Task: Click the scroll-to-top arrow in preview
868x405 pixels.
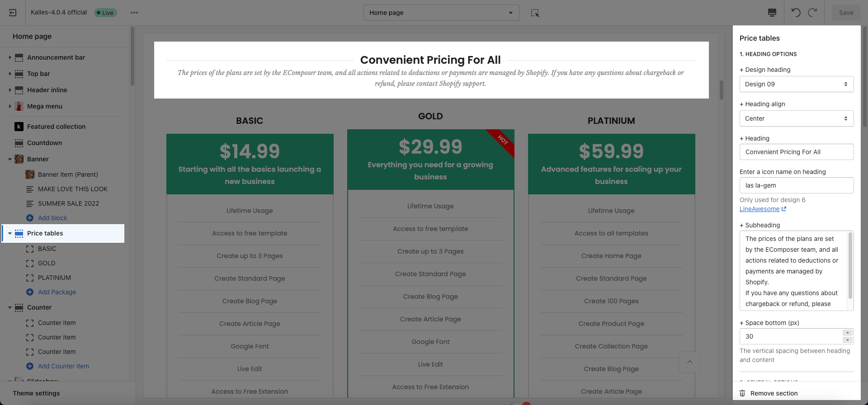Action: (x=689, y=362)
